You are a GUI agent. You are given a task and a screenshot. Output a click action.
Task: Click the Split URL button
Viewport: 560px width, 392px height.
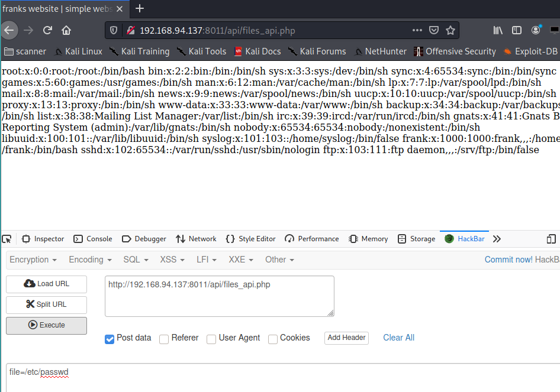[46, 304]
